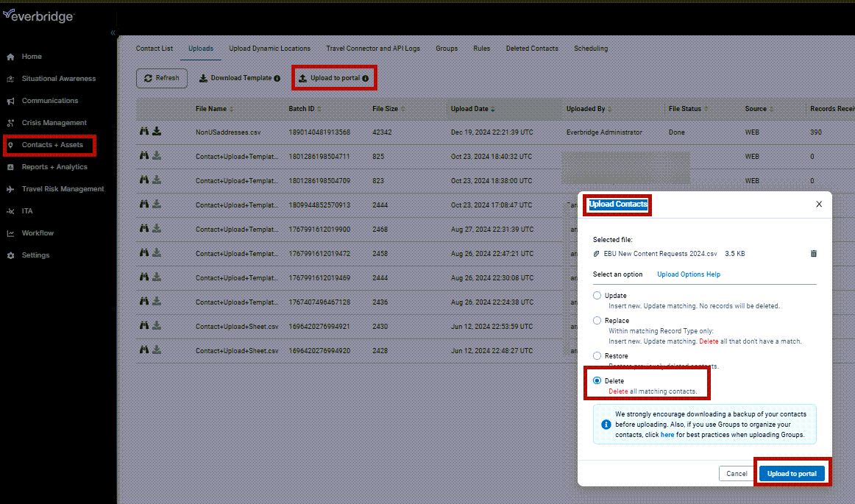Close the Upload Contacts dialog

[x=818, y=204]
